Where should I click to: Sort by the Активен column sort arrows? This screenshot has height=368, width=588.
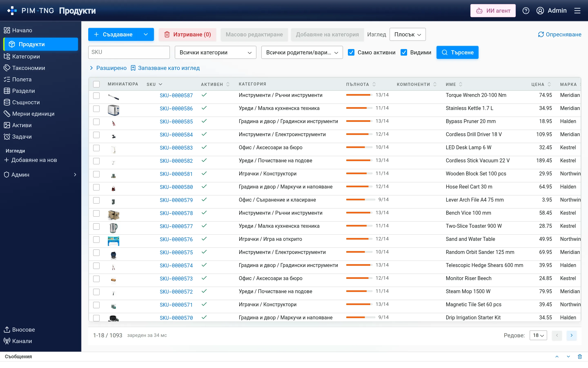228,84
